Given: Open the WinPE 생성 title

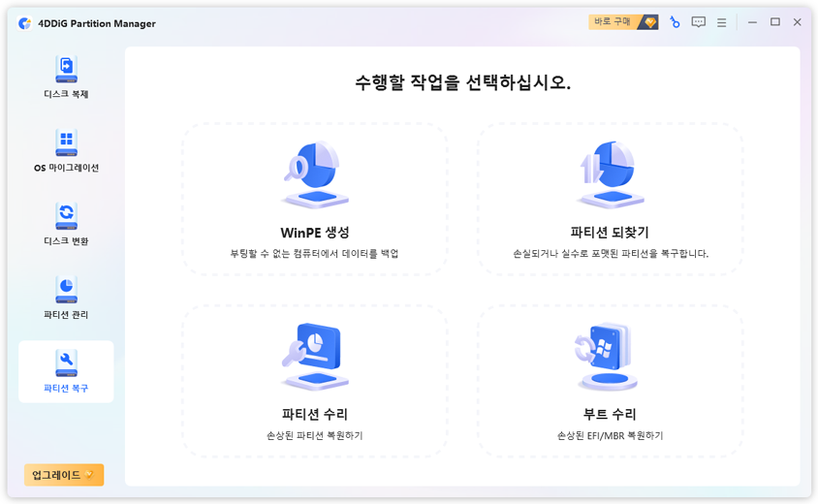Looking at the screenshot, I should pos(315,233).
